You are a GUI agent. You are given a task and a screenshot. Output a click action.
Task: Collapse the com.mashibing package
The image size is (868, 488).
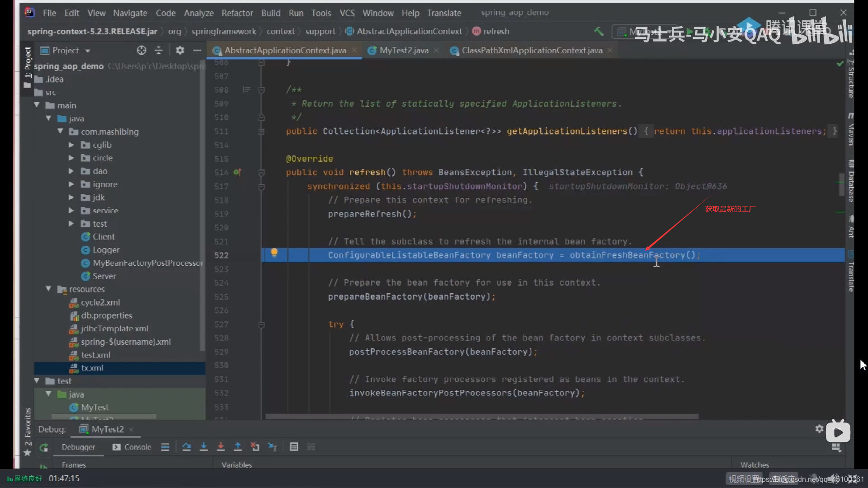pos(60,131)
